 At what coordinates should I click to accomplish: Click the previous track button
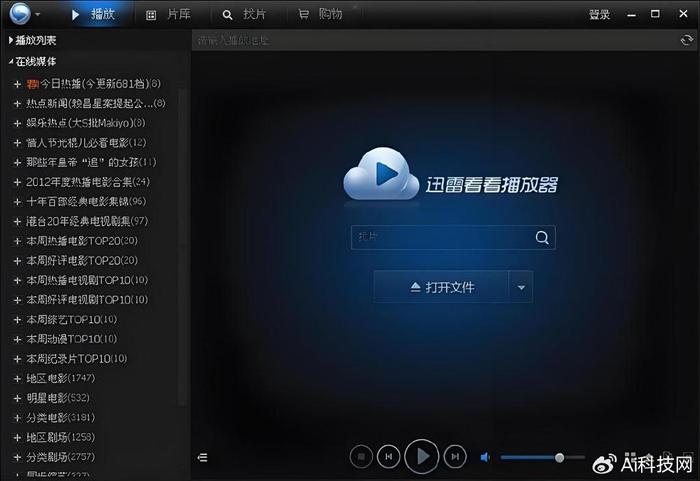point(388,456)
